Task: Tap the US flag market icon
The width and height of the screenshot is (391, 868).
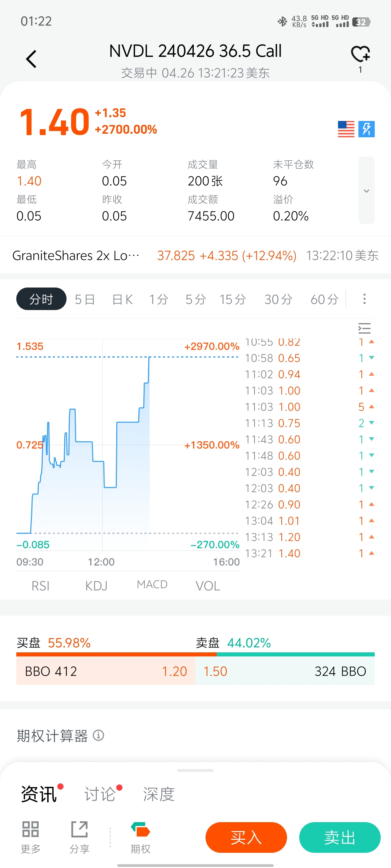Action: coord(346,129)
